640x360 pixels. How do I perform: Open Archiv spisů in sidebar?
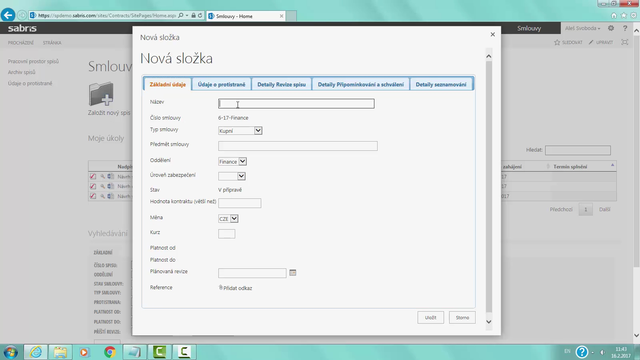click(x=22, y=72)
